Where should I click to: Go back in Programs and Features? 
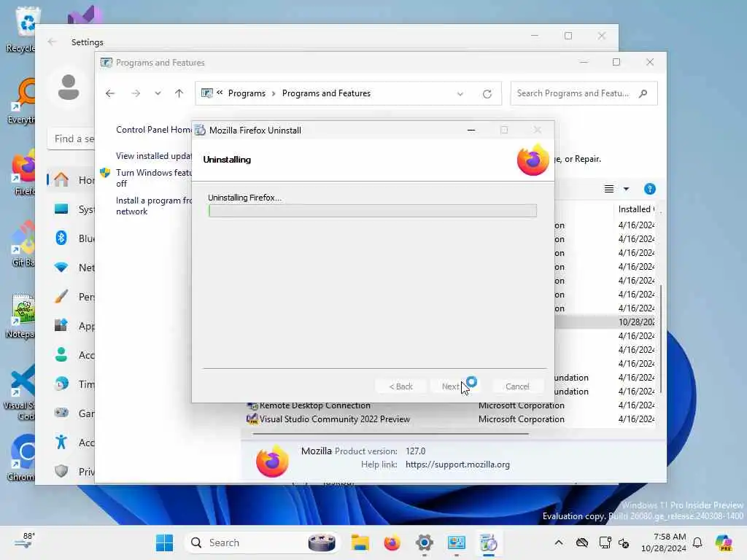click(x=110, y=93)
